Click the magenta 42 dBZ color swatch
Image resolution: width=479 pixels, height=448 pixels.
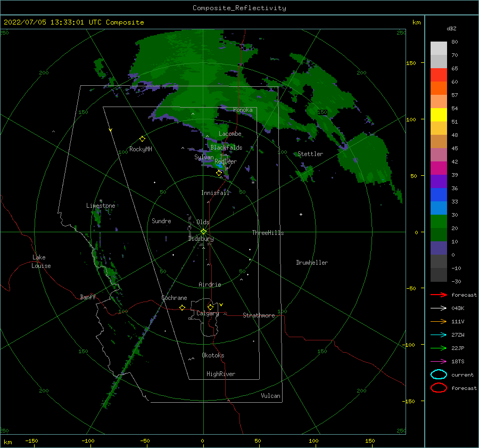pyautogui.click(x=439, y=168)
